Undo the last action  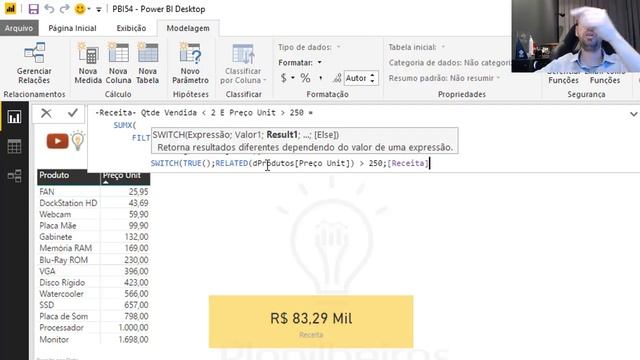click(49, 9)
